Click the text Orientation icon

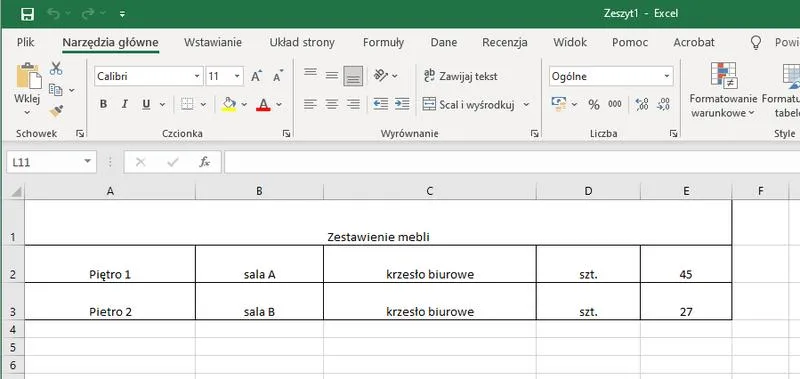[382, 75]
